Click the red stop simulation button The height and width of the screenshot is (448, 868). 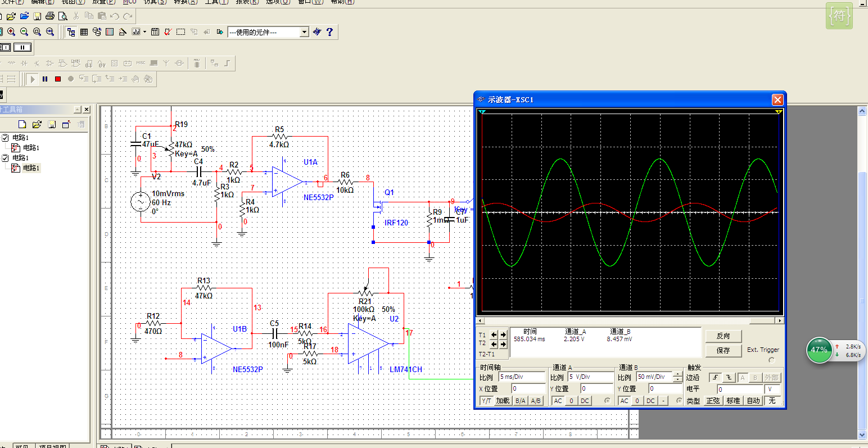point(58,79)
